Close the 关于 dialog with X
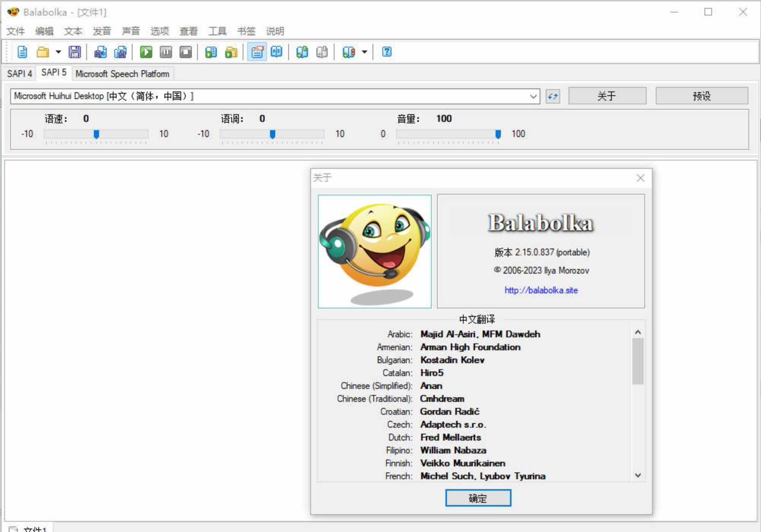Viewport: 761px width, 532px height. tap(640, 178)
